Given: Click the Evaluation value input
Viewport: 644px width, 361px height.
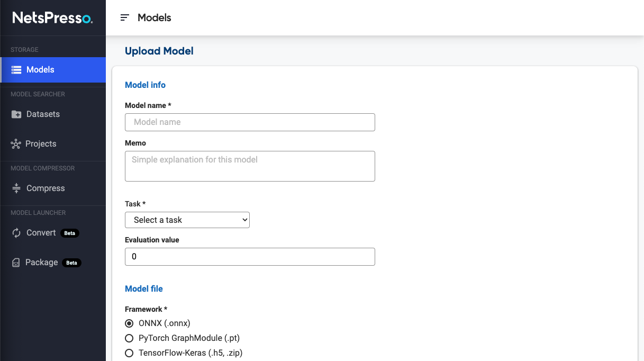Looking at the screenshot, I should pyautogui.click(x=250, y=257).
